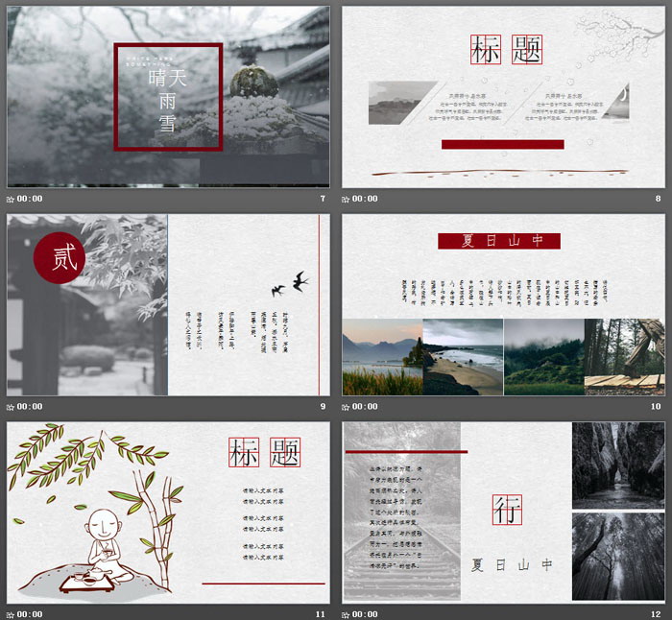The width and height of the screenshot is (672, 620).
Task: Select the snowy temple slide thumbnail with red square
Action: (168, 97)
